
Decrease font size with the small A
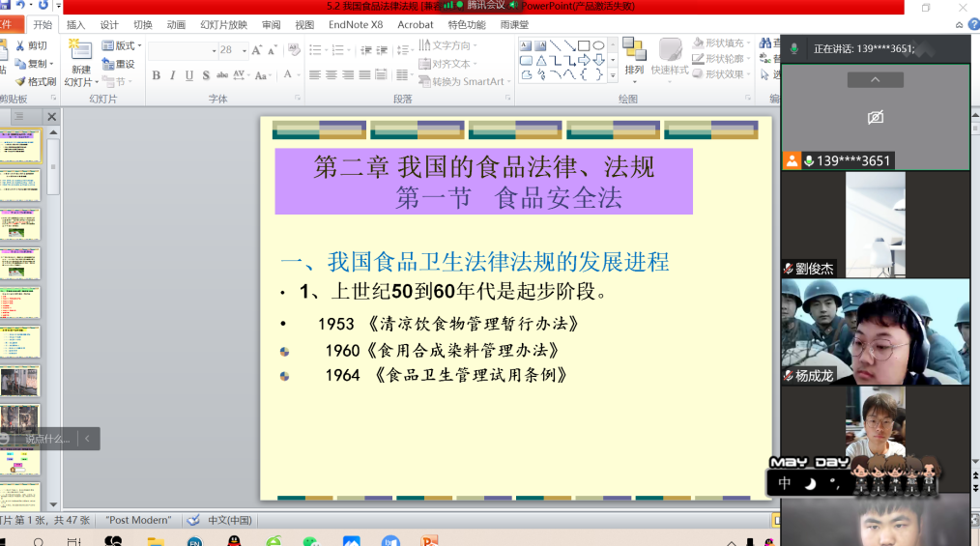[272, 50]
